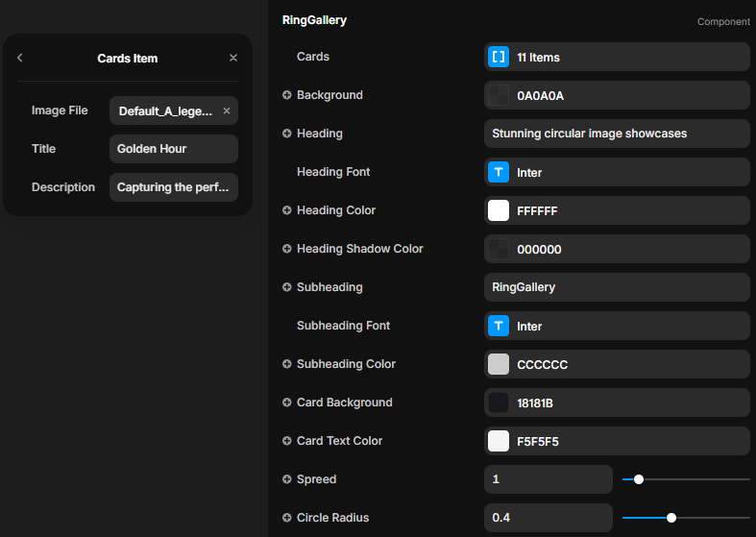
Task: Open the Card Background 18181B swatch
Action: (499, 403)
